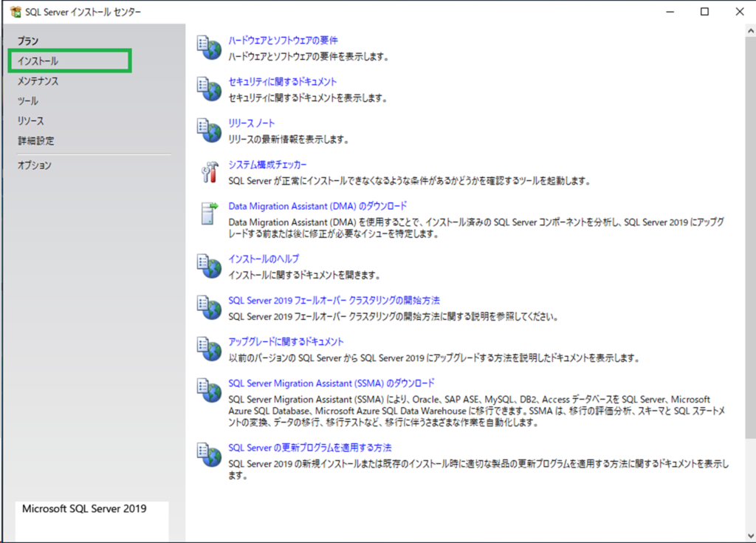Switch to the メンテナンス page
This screenshot has height=543, width=756.
38,81
